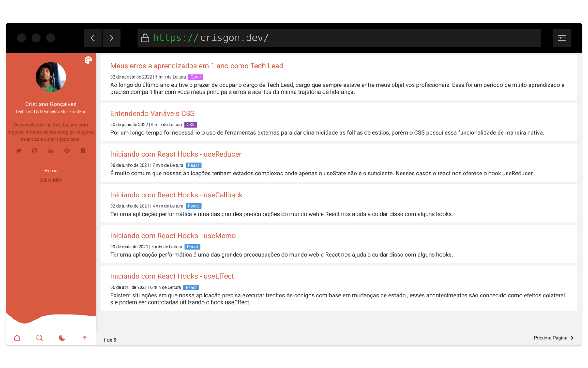Open the Twitter profile icon
The width and height of the screenshot is (588, 368).
[19, 151]
